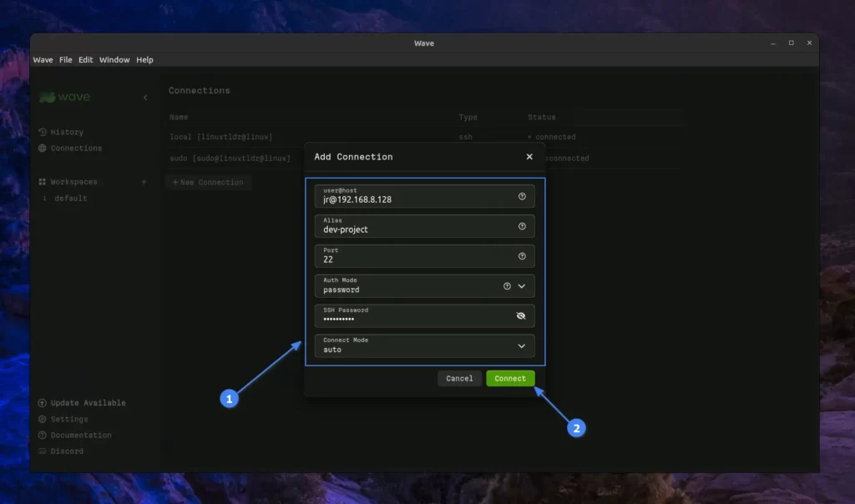Open the Edit menu
This screenshot has width=855, height=504.
(x=86, y=60)
